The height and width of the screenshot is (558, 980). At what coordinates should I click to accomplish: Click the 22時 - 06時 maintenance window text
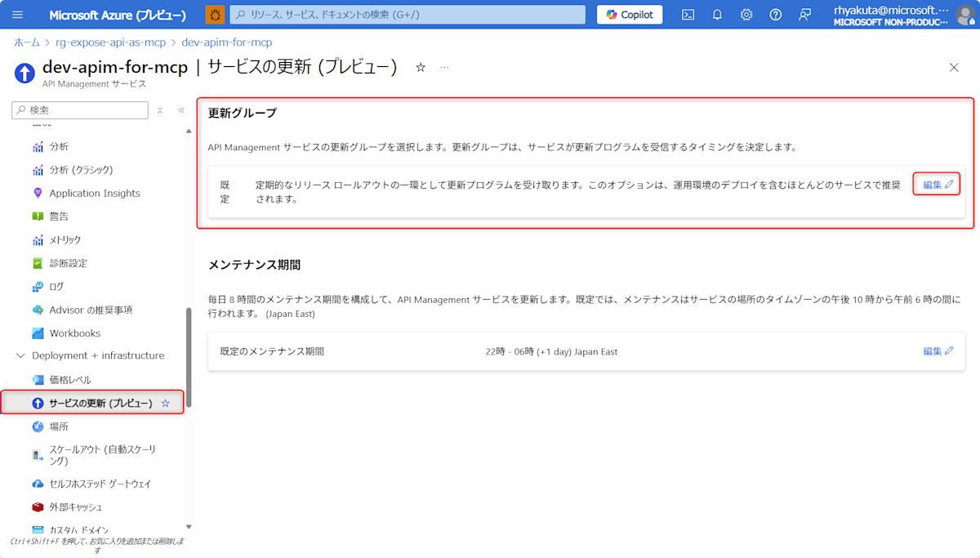(x=551, y=351)
